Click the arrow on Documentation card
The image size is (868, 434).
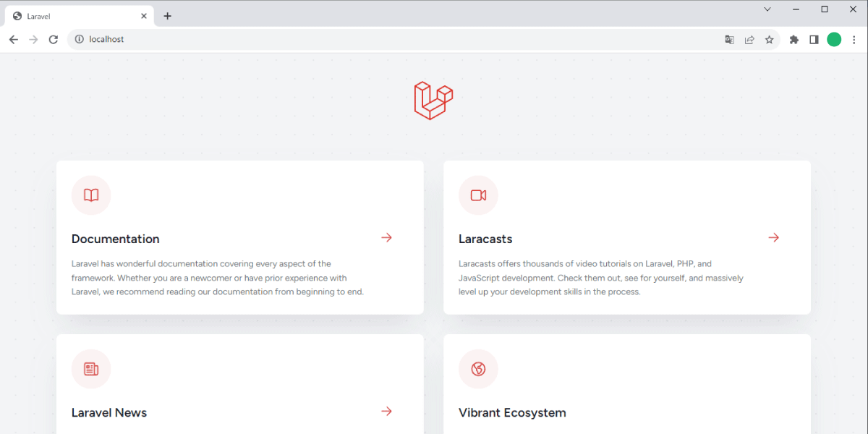tap(387, 237)
